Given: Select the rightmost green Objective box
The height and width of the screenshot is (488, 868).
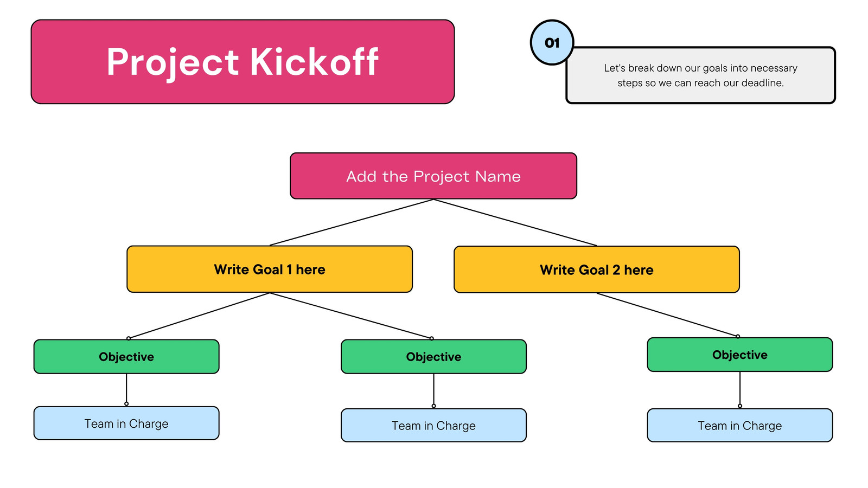Looking at the screenshot, I should [740, 355].
